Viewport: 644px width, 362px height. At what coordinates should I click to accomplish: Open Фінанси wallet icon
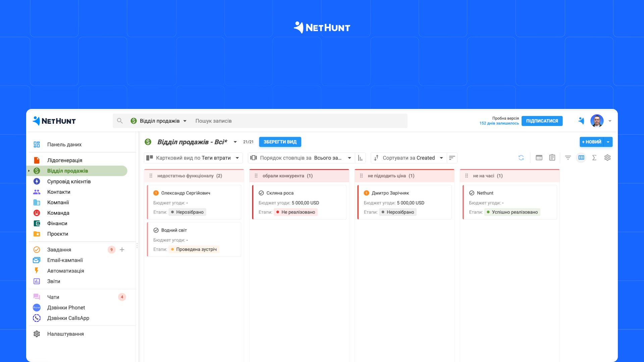pyautogui.click(x=37, y=223)
